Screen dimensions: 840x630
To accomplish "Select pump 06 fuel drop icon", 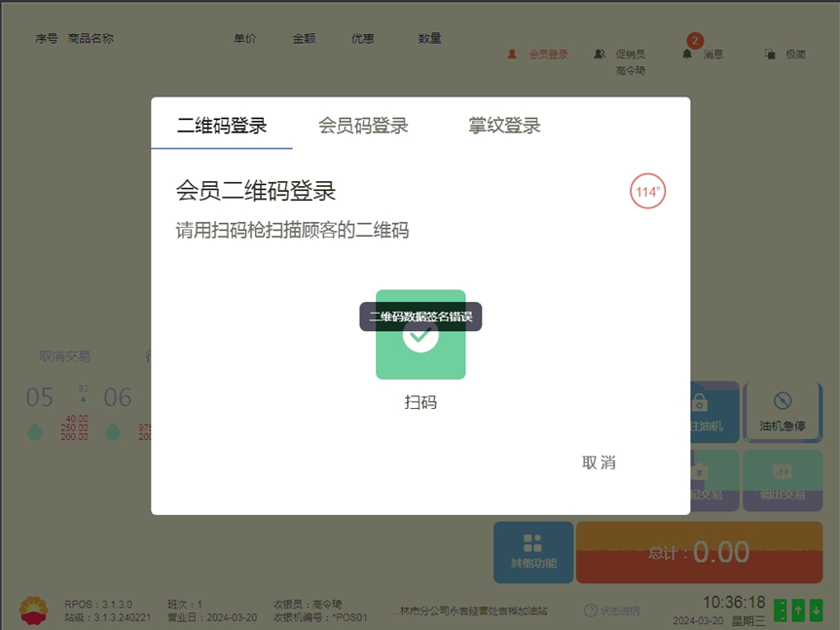I will [113, 431].
